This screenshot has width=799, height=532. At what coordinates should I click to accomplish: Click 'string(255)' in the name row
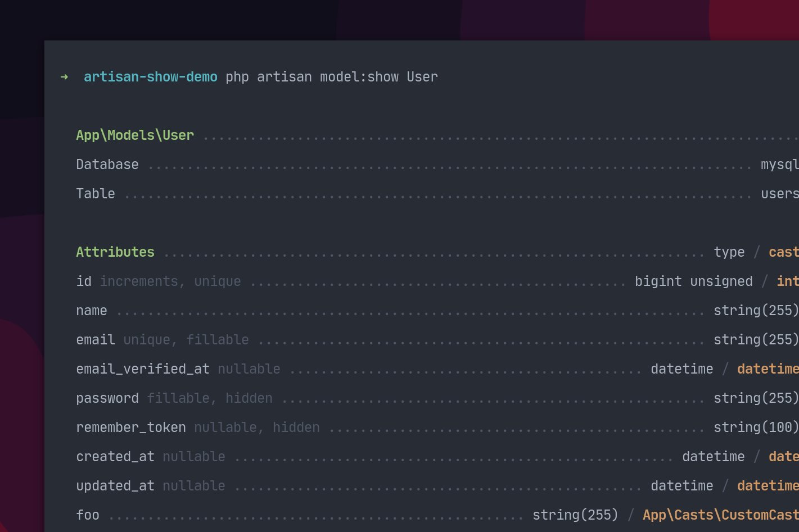[x=756, y=311]
